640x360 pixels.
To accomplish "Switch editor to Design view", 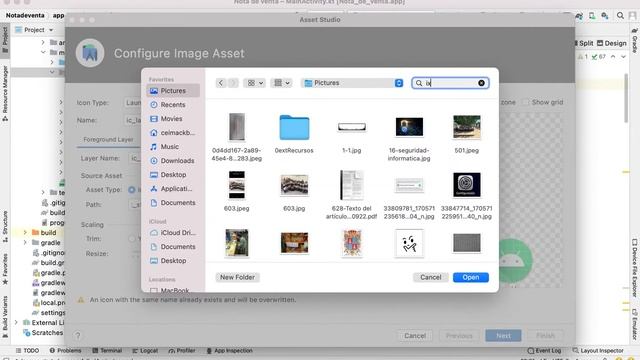I will pos(611,43).
